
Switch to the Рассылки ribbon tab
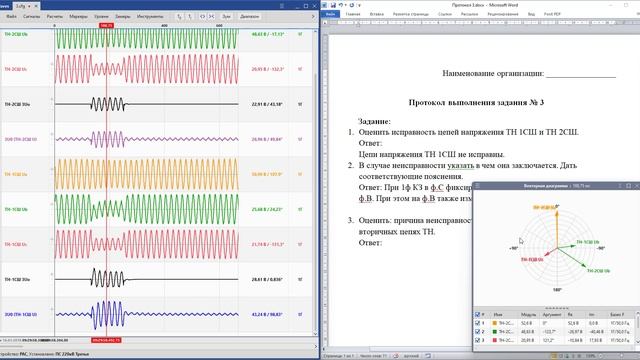point(469,14)
